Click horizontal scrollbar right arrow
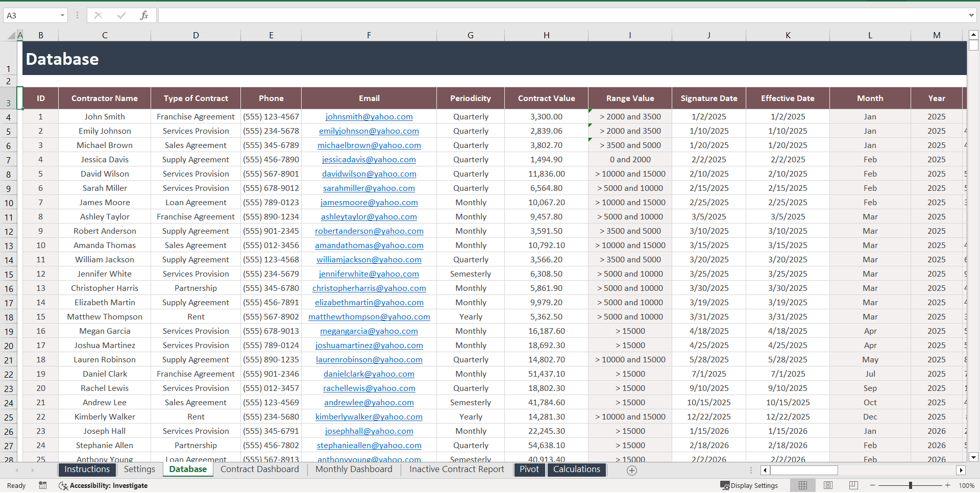This screenshot has width=980, height=493. coord(961,470)
